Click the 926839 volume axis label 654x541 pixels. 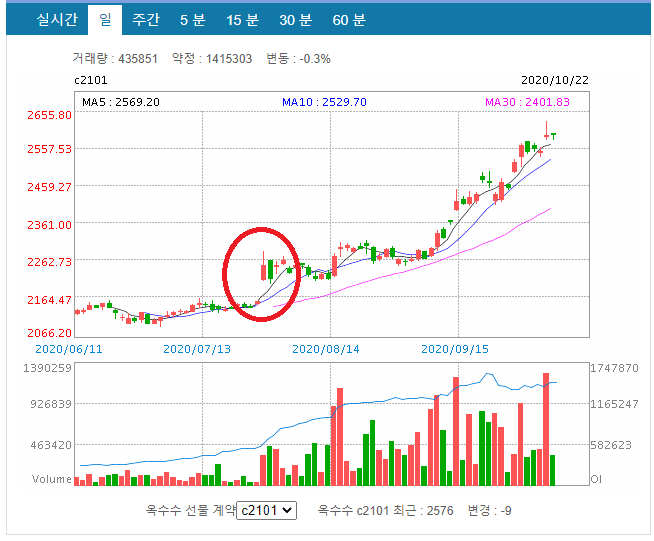click(51, 404)
